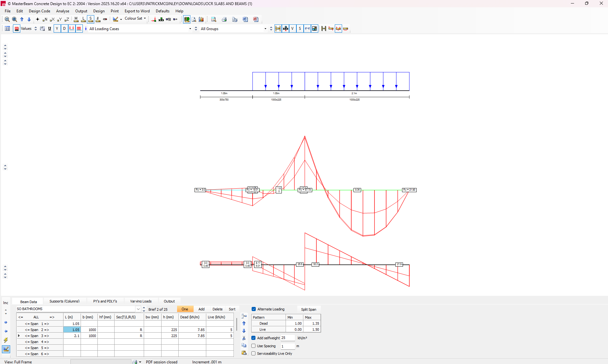Uncheck the Add selfweight checkbox
The image size is (608, 364).
pyautogui.click(x=253, y=338)
